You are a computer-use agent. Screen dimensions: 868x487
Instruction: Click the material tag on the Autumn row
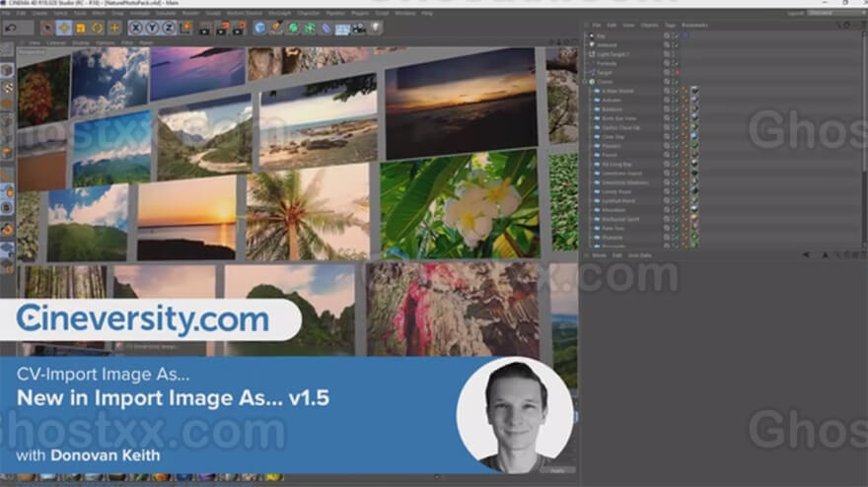694,101
